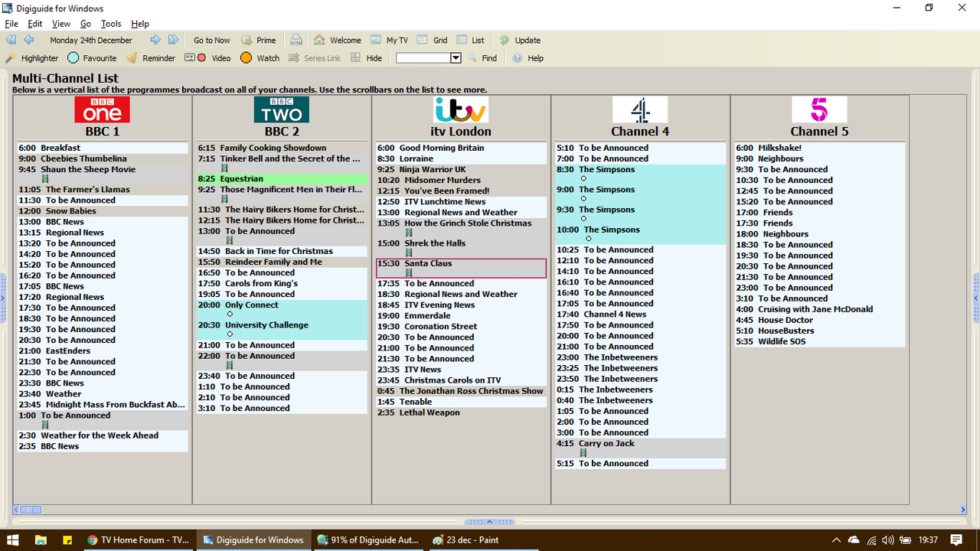Open the Welcome page

click(x=337, y=41)
